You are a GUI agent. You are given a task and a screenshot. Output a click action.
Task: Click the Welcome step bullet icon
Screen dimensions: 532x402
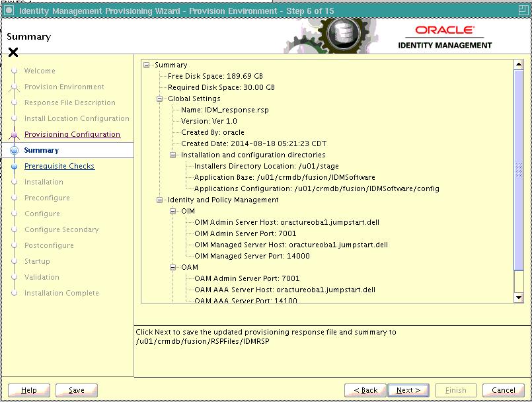pyautogui.click(x=15, y=71)
